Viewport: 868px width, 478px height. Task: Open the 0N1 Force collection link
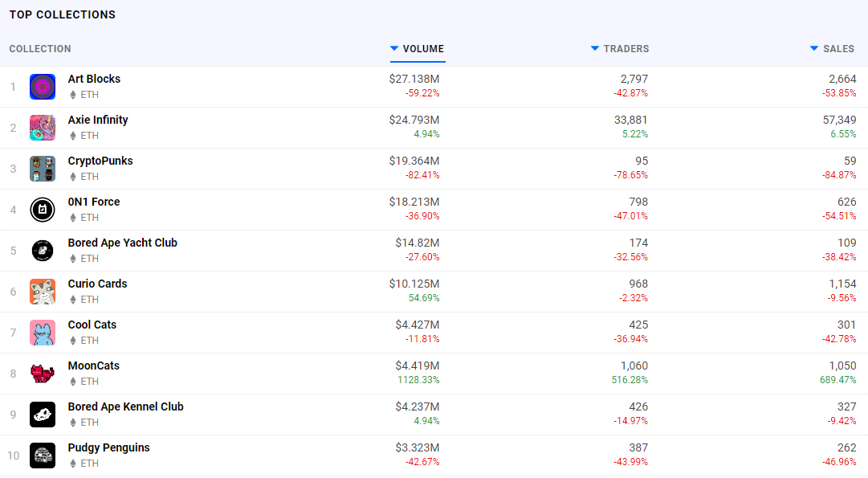(94, 202)
